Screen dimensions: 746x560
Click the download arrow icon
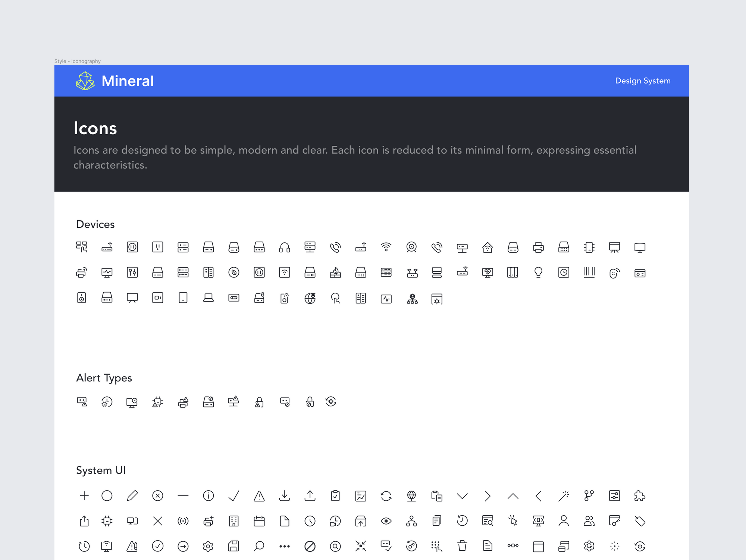(285, 496)
